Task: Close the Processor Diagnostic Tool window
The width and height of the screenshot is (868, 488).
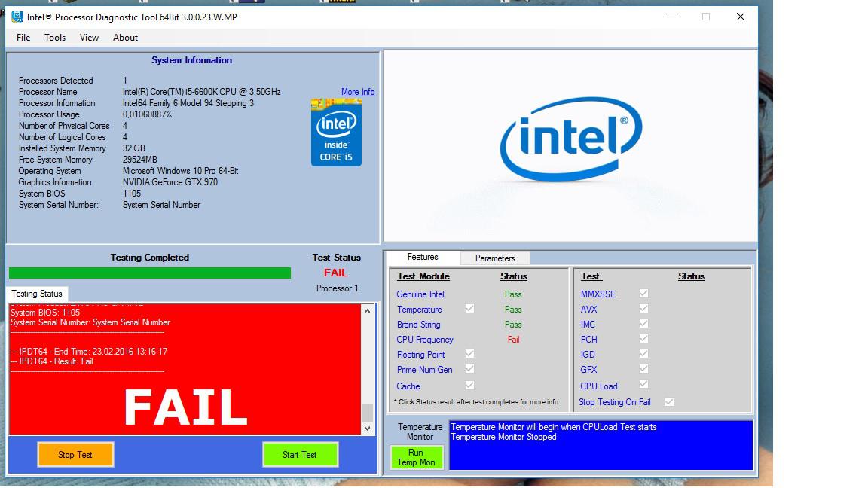Action: pos(740,17)
